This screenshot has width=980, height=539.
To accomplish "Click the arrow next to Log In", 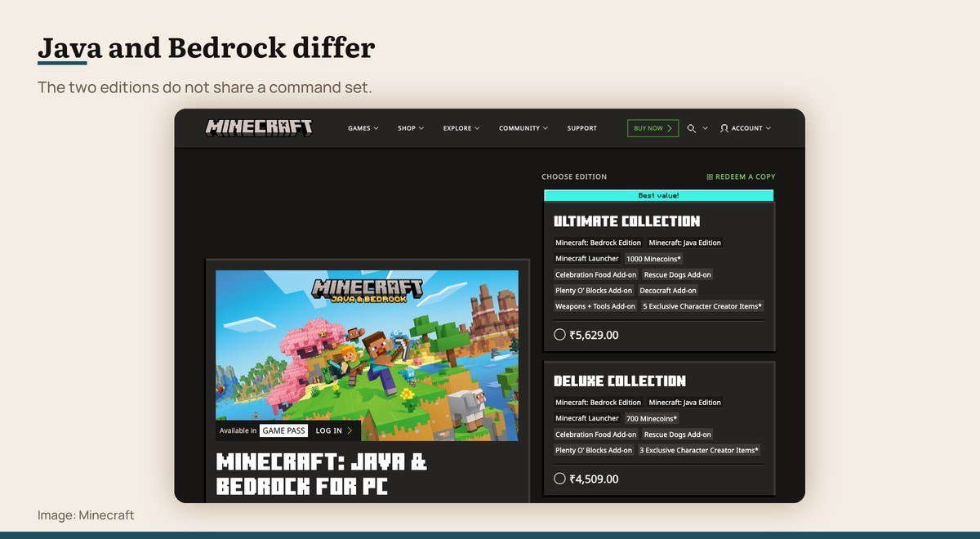I will coord(350,430).
